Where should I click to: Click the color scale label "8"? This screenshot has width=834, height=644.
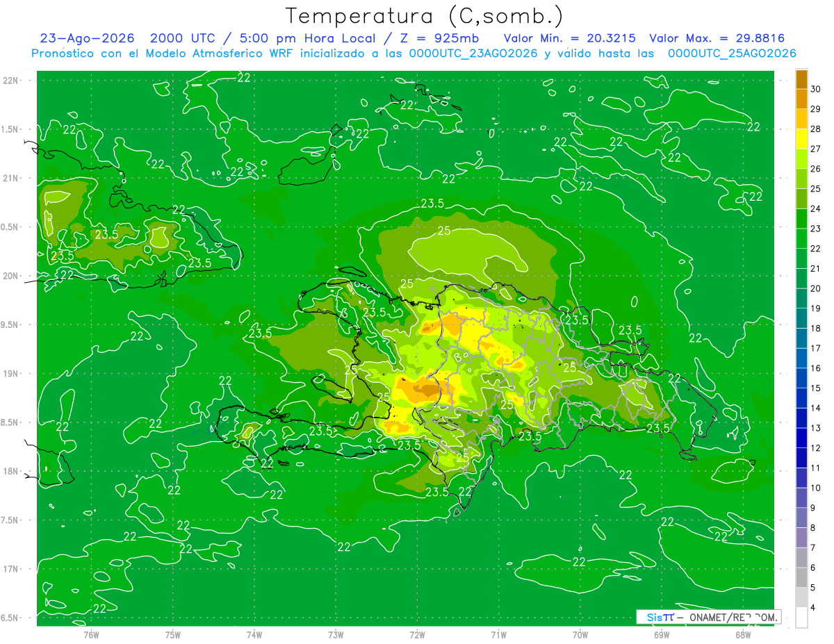click(x=813, y=528)
